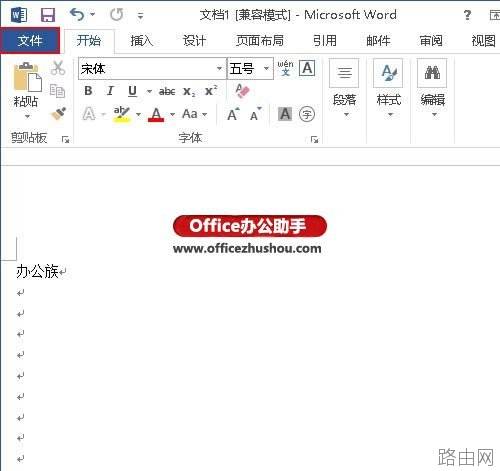Click the Cut scissors icon
The image size is (500, 471).
[58, 68]
